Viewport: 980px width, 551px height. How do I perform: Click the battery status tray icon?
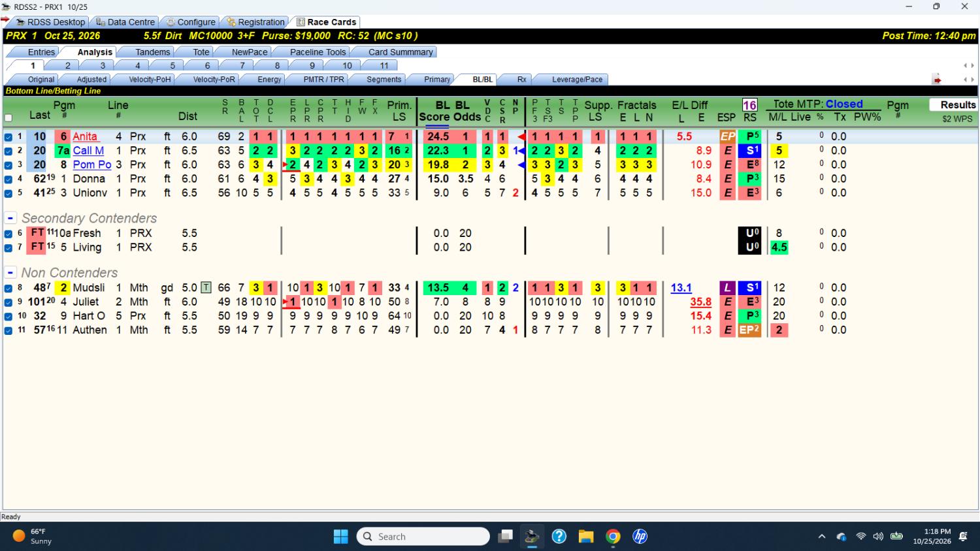897,537
